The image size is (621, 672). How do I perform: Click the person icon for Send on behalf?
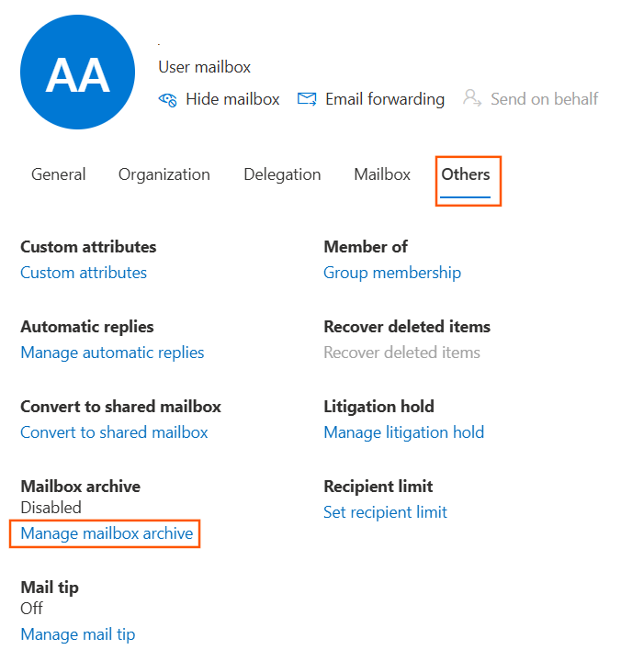point(472,98)
